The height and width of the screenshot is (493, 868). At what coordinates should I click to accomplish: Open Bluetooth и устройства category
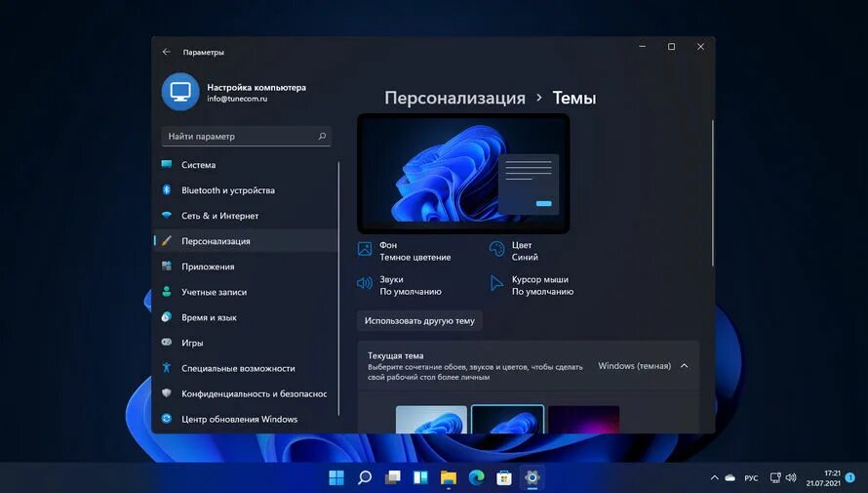[245, 190]
